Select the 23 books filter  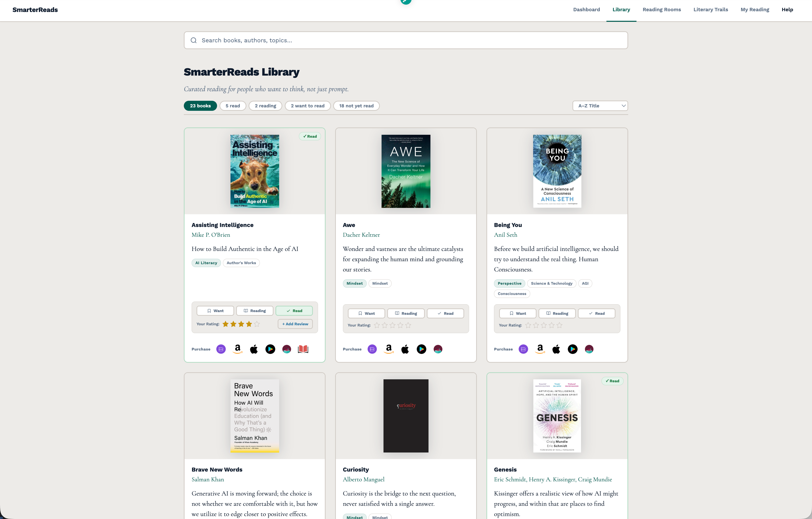200,106
